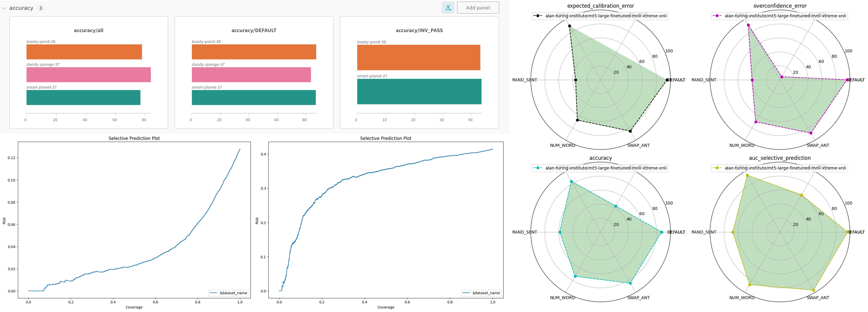The width and height of the screenshot is (868, 312).
Task: Click SWAP_ANT point on auc_selective_prediction radar
Action: pos(813,290)
